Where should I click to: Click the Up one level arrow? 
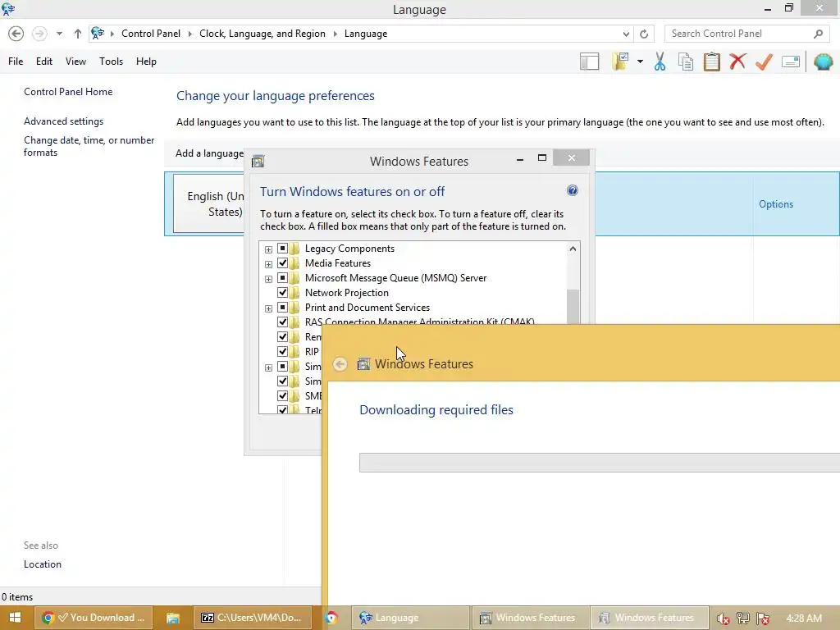point(78,34)
